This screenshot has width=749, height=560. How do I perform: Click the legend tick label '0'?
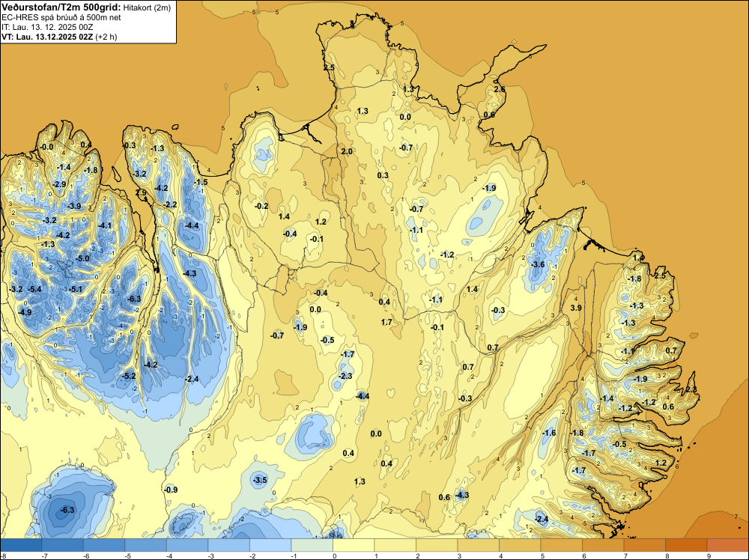point(334,556)
